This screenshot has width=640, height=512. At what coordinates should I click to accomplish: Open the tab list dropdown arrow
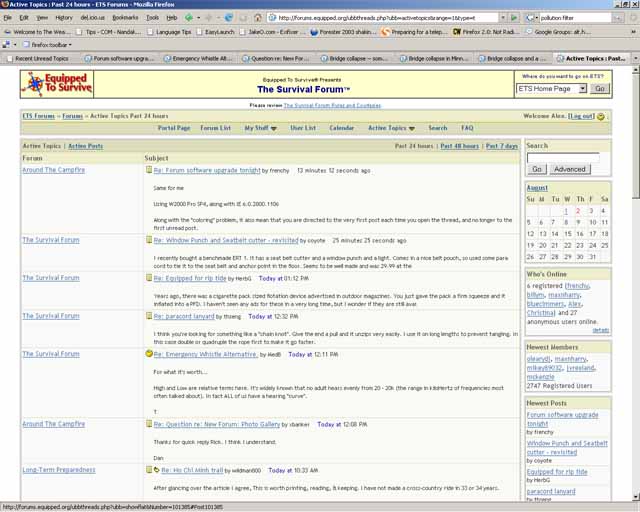635,59
